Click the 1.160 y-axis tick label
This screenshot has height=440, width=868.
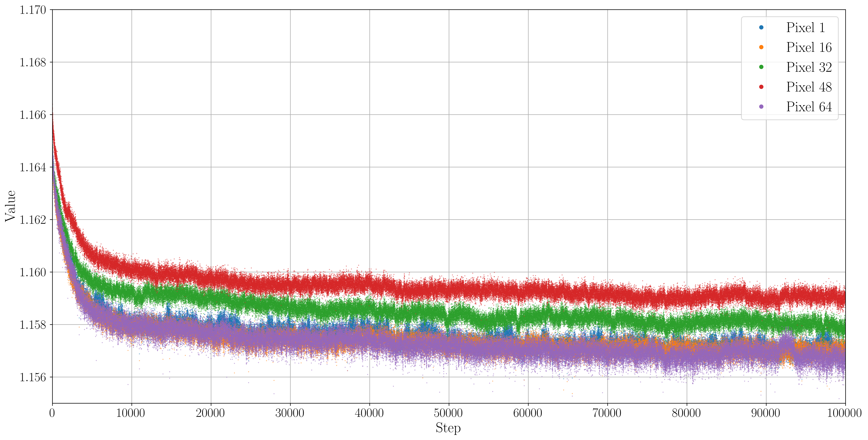click(33, 272)
